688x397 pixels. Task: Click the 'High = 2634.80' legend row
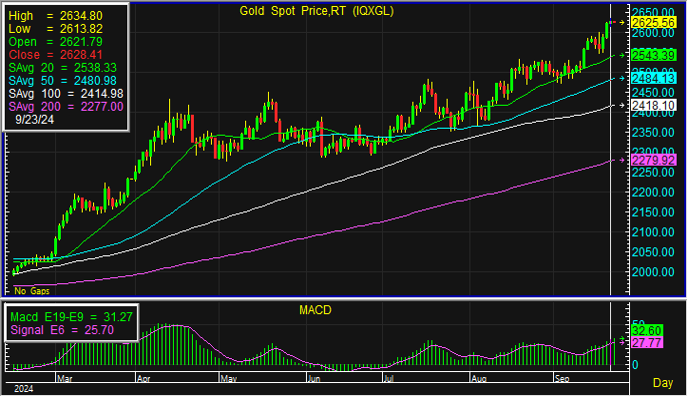(x=55, y=16)
